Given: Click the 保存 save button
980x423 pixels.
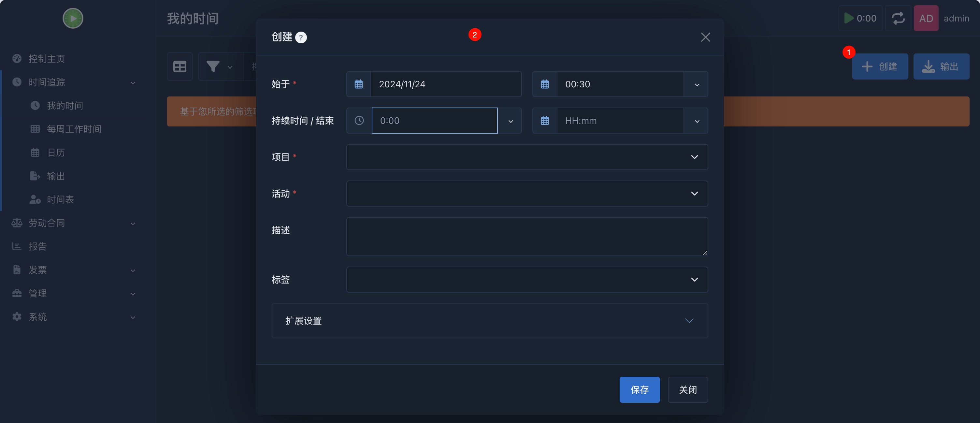Looking at the screenshot, I should [x=640, y=389].
